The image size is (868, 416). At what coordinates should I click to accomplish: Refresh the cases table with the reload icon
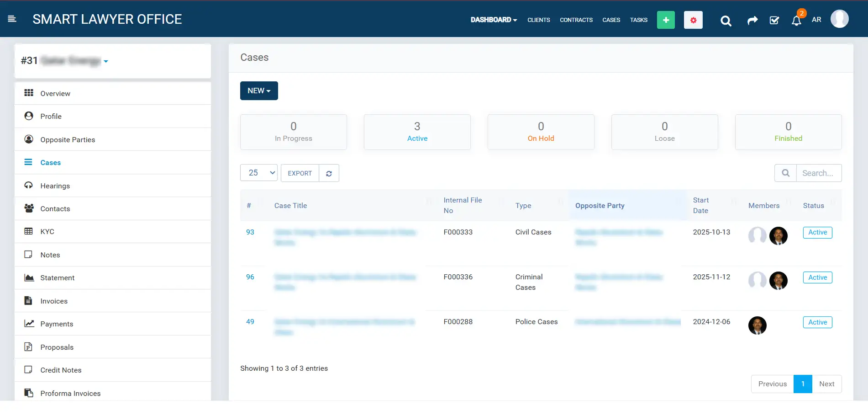[x=329, y=173]
